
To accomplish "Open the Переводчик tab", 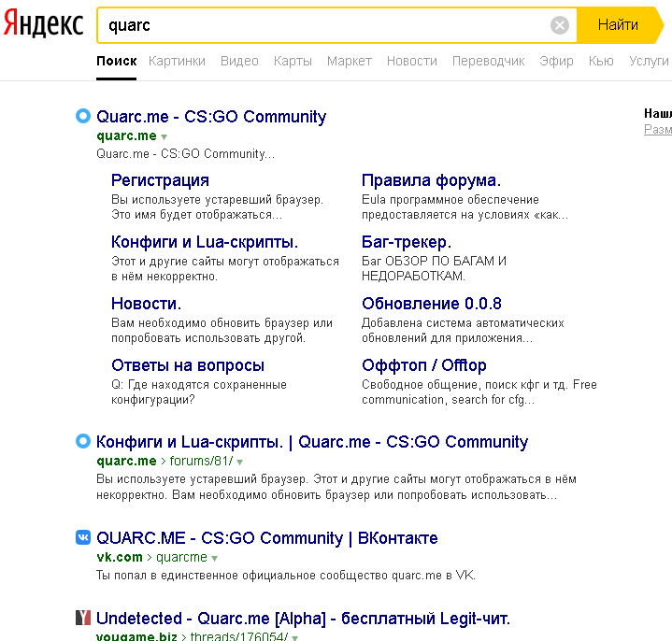I will (488, 62).
